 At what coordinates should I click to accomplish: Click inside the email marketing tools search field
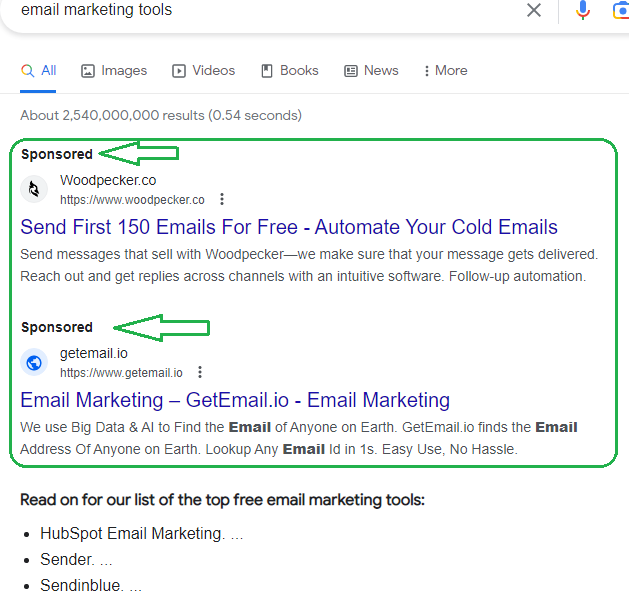tap(265, 10)
